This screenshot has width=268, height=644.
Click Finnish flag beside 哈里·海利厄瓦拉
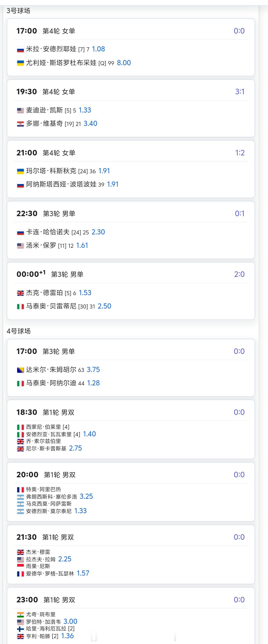coord(20,629)
